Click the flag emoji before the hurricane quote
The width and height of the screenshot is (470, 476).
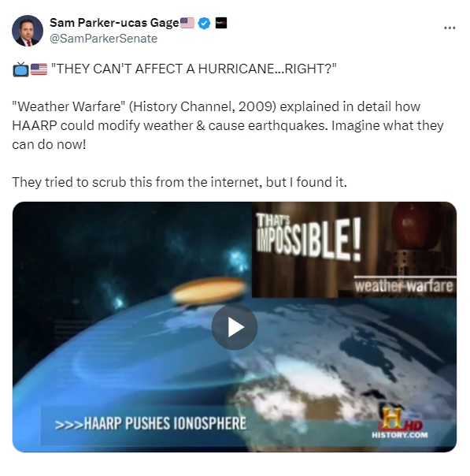[39, 69]
